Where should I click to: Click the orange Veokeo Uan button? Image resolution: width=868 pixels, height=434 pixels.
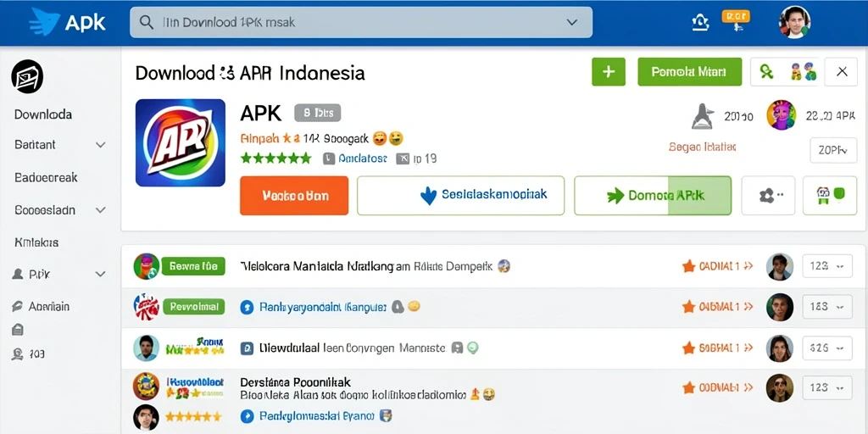(x=294, y=196)
